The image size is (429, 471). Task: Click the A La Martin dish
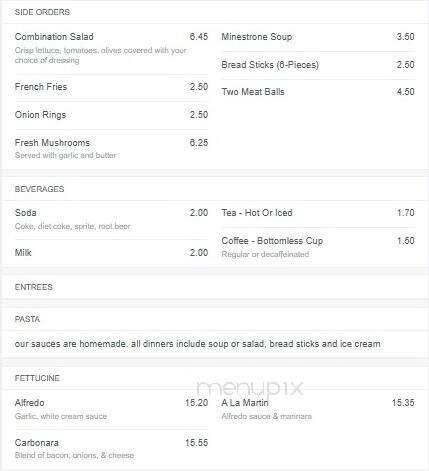pos(318,409)
